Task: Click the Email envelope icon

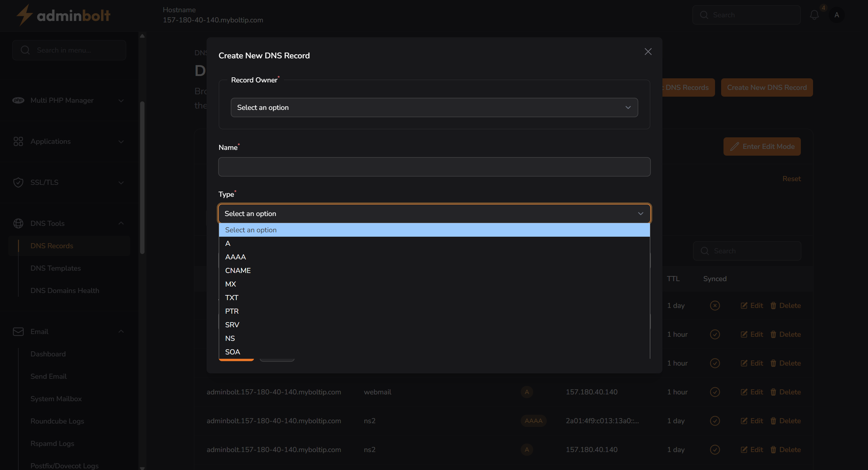Action: pos(18,332)
